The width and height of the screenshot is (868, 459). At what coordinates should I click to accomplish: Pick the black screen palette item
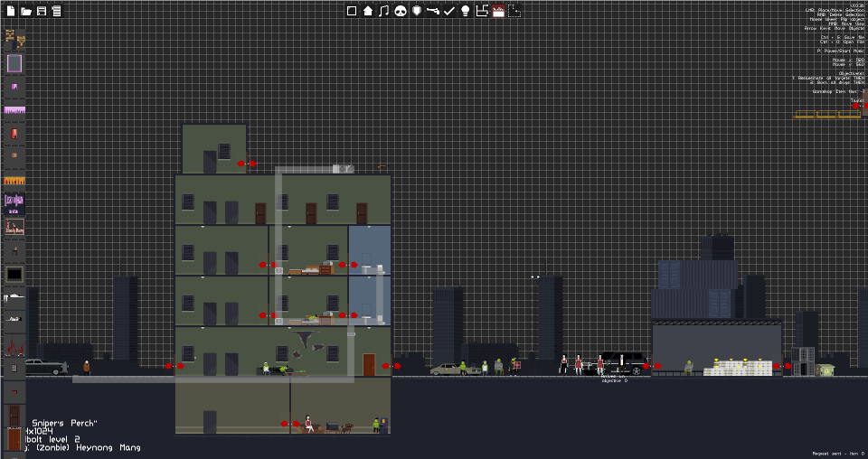[x=14, y=274]
